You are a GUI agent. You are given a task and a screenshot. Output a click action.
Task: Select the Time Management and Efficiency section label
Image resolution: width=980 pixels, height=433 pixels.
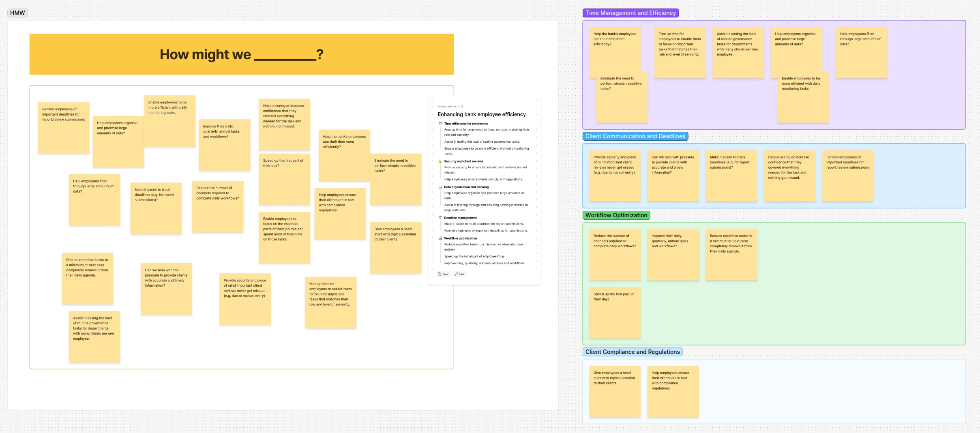pos(630,13)
